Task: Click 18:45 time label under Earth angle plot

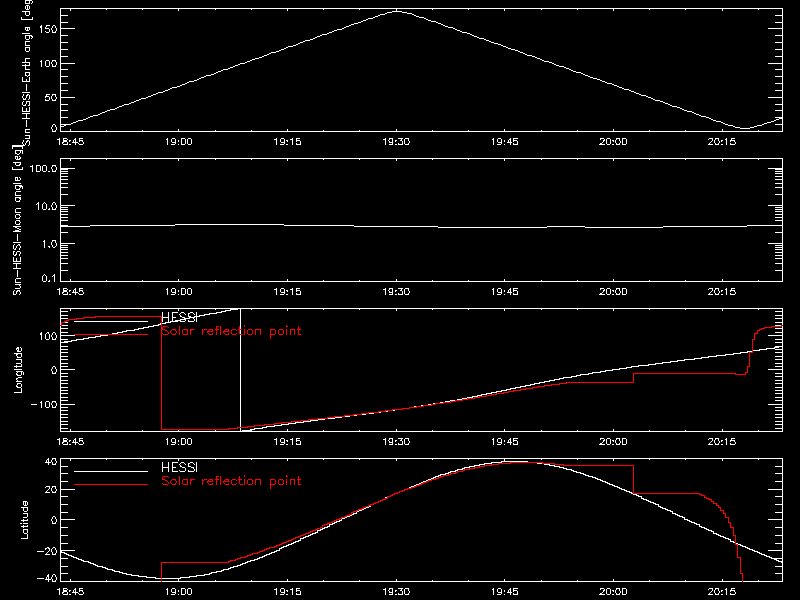Action: [x=70, y=141]
